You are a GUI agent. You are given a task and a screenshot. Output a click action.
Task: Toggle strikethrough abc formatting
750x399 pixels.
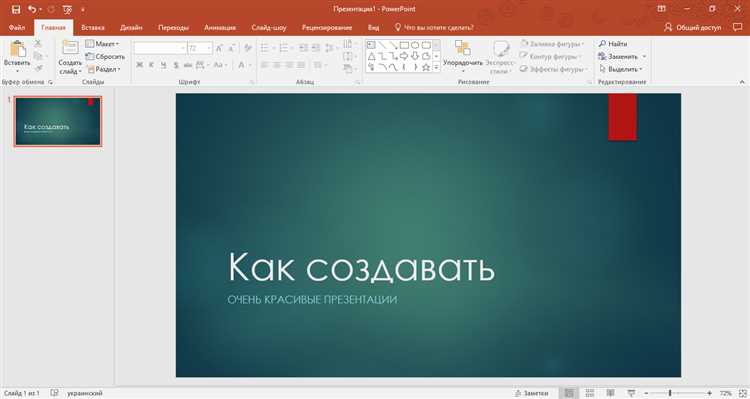click(x=188, y=65)
